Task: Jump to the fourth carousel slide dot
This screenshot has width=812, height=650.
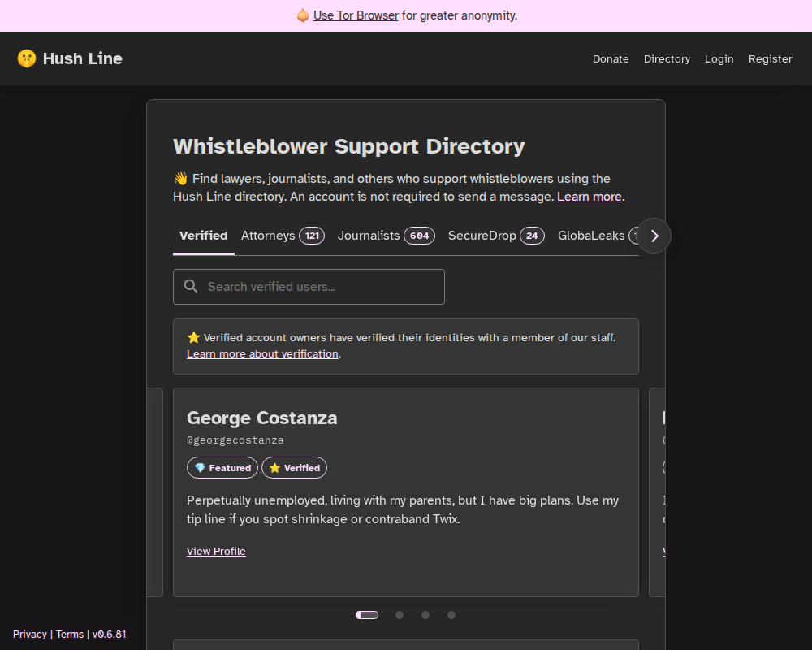Action: point(451,615)
